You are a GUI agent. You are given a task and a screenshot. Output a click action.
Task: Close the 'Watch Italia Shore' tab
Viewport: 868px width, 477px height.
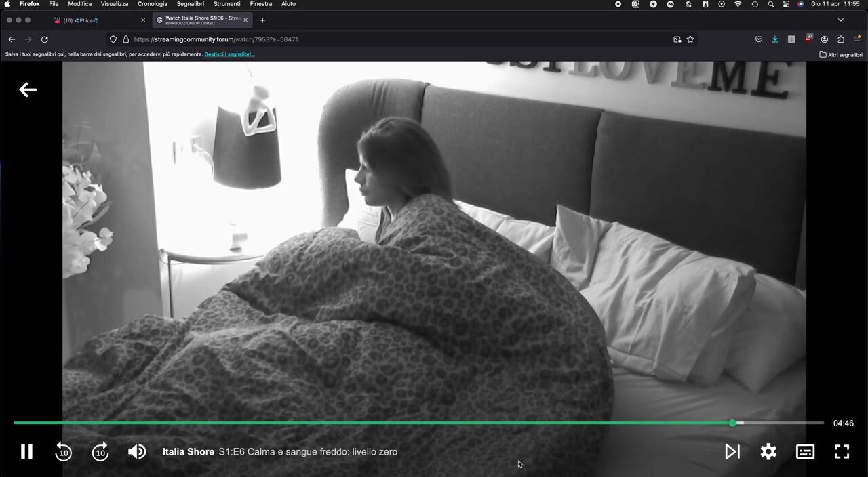(245, 20)
